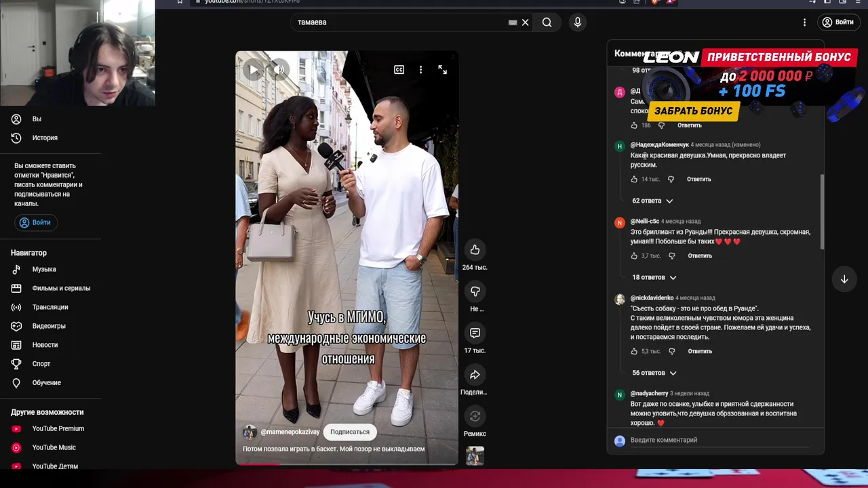
Task: Go to next Short with down arrow
Action: [844, 279]
